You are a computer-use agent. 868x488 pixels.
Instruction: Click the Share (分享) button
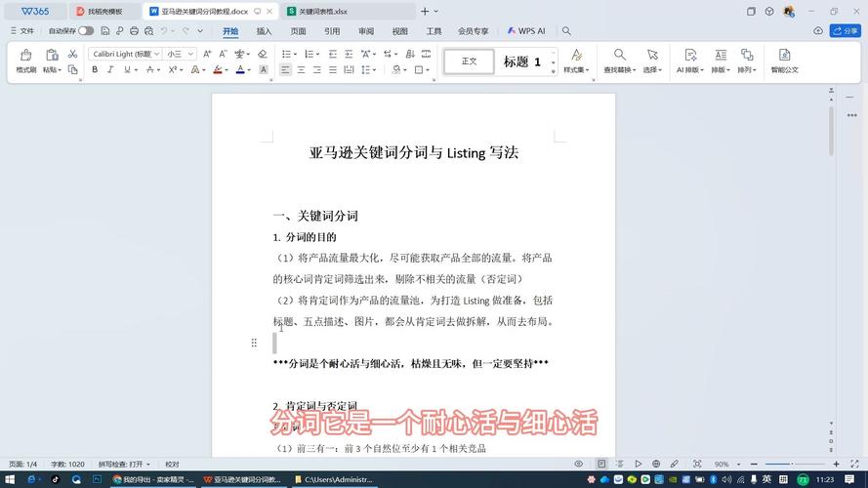(x=845, y=31)
